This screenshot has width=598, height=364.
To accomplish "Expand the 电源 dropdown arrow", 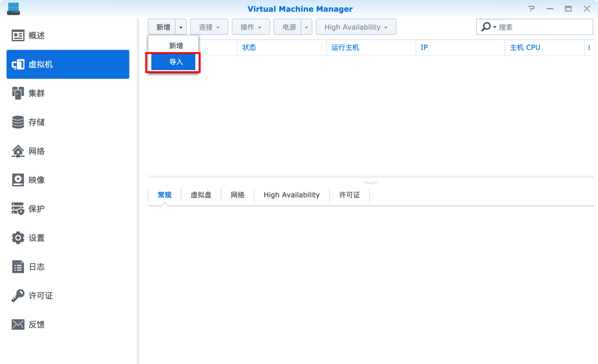I will click(307, 27).
